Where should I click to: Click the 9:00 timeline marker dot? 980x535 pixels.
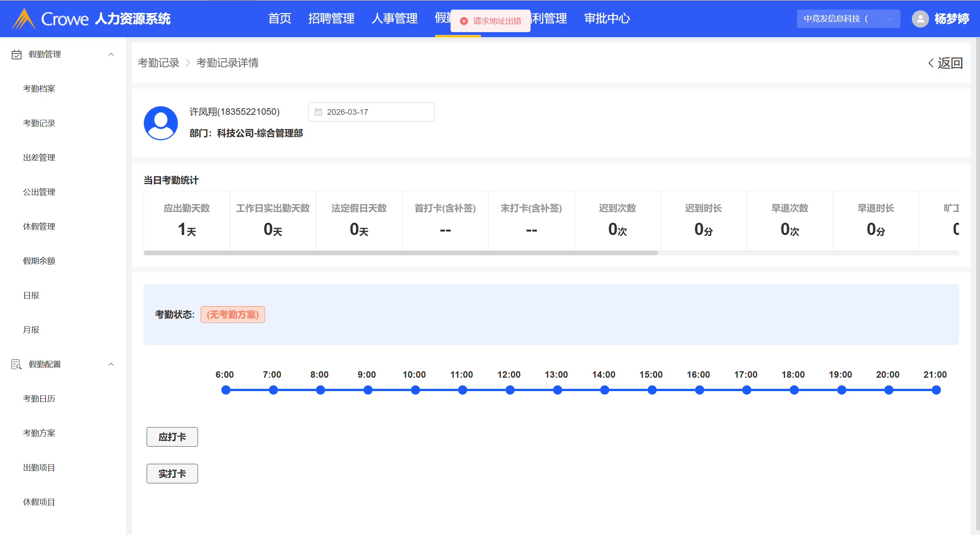tap(368, 390)
